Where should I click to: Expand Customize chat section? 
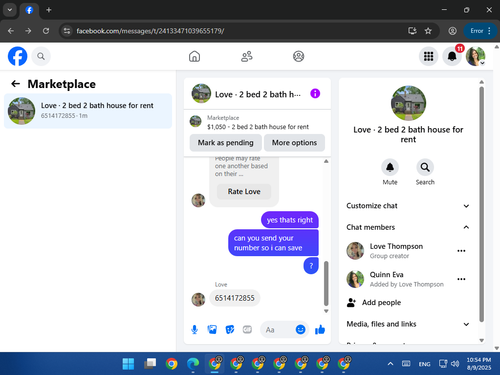[x=408, y=206]
